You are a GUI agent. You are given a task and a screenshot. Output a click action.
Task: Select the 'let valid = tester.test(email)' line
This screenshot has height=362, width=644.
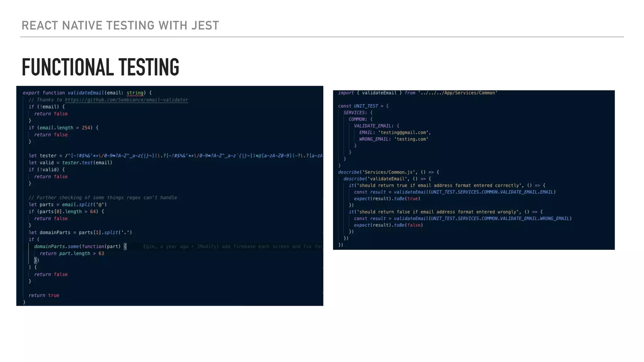pos(70,163)
